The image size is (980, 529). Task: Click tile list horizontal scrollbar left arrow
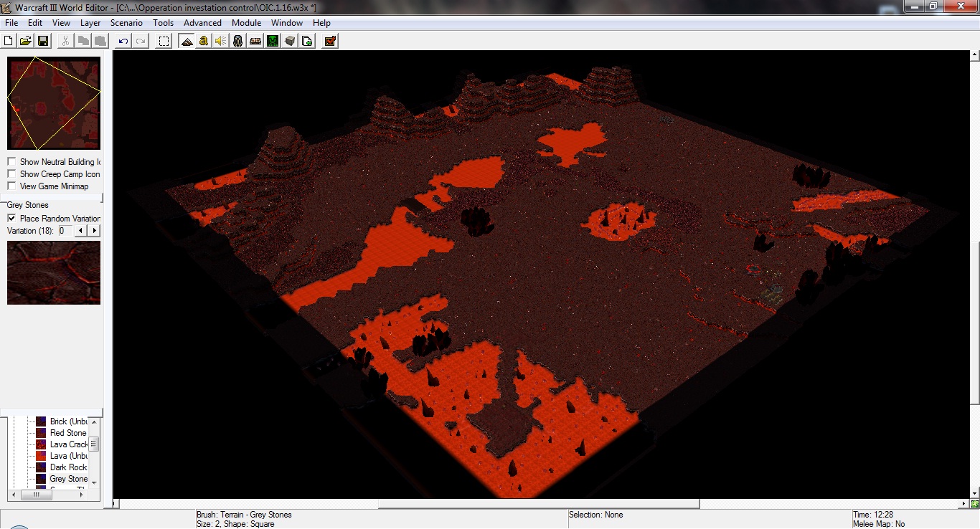13,495
